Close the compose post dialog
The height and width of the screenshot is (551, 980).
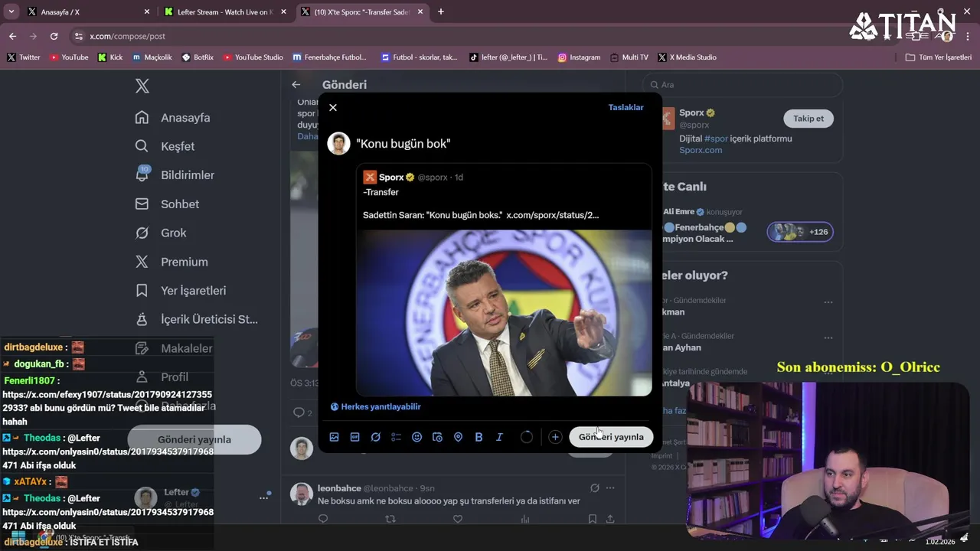click(333, 107)
